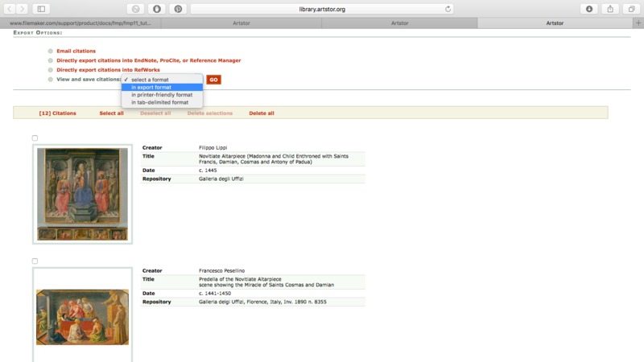Click the date text c. 1445
Viewport: 644px width, 362px height.
point(208,170)
